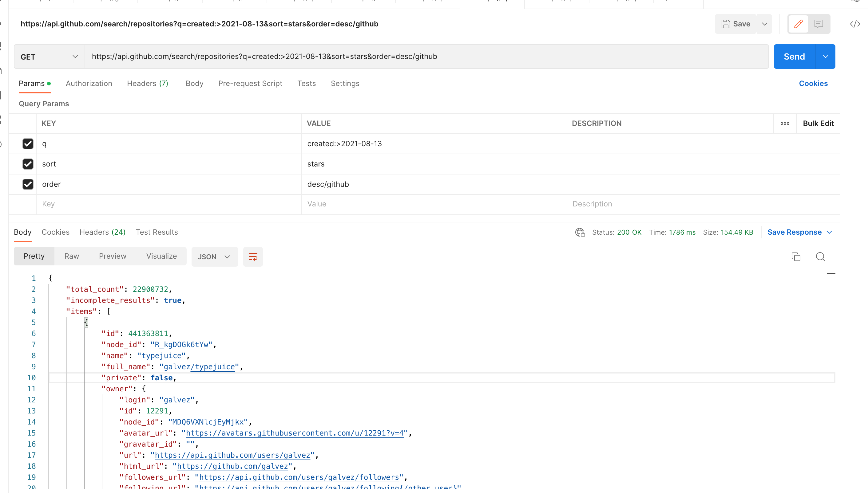Search the response with magnifier icon
The width and height of the screenshot is (868, 497).
click(820, 257)
